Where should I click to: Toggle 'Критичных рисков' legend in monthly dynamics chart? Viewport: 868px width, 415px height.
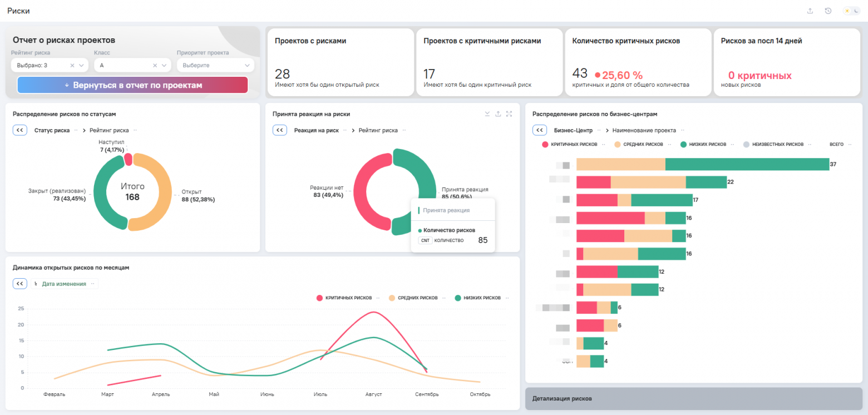click(344, 298)
